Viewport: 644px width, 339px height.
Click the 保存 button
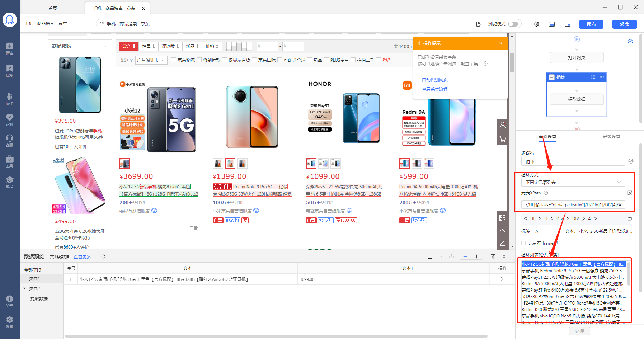591,24
